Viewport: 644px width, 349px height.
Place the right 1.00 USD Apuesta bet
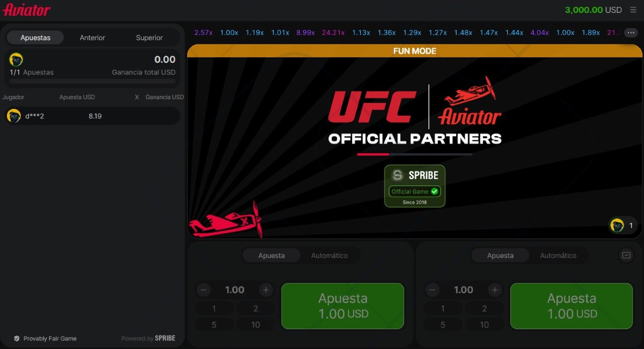(x=572, y=306)
